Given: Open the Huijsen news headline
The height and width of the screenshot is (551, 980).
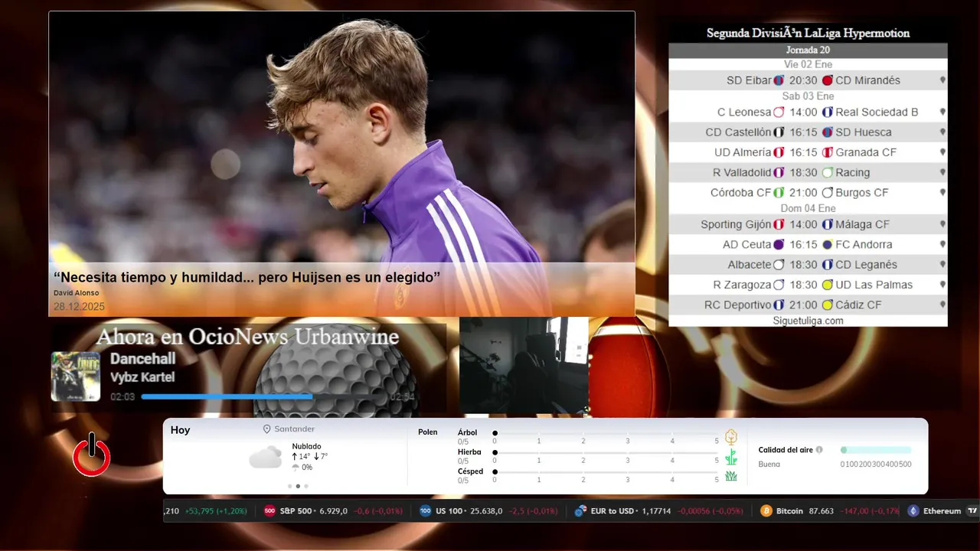Looking at the screenshot, I should coord(247,277).
